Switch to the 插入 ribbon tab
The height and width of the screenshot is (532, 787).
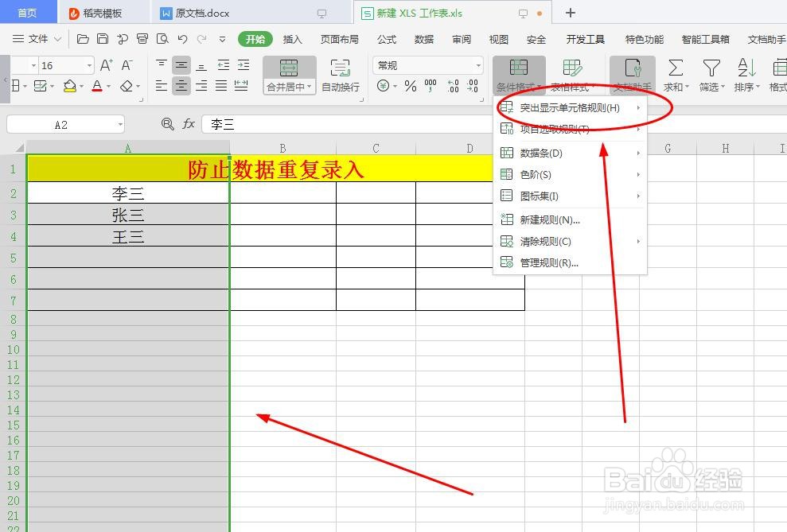pos(292,38)
